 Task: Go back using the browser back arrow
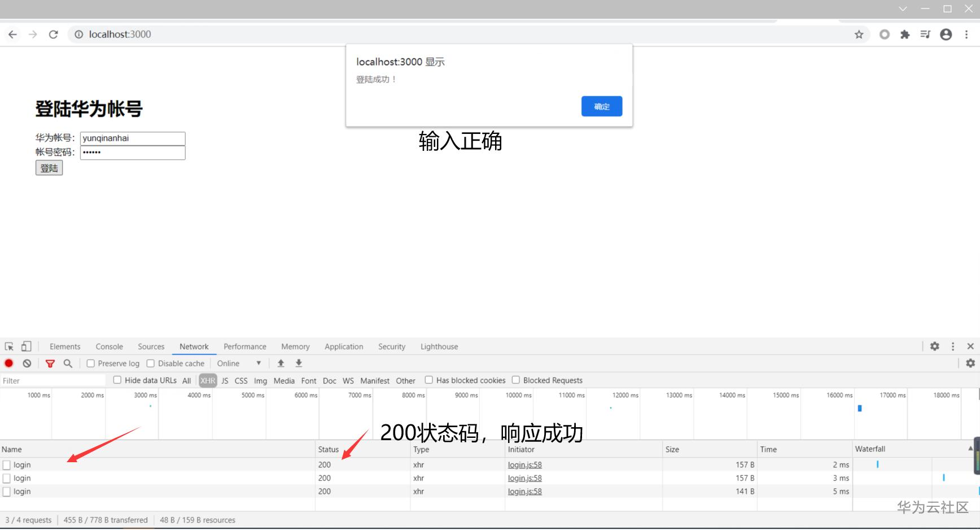point(12,34)
